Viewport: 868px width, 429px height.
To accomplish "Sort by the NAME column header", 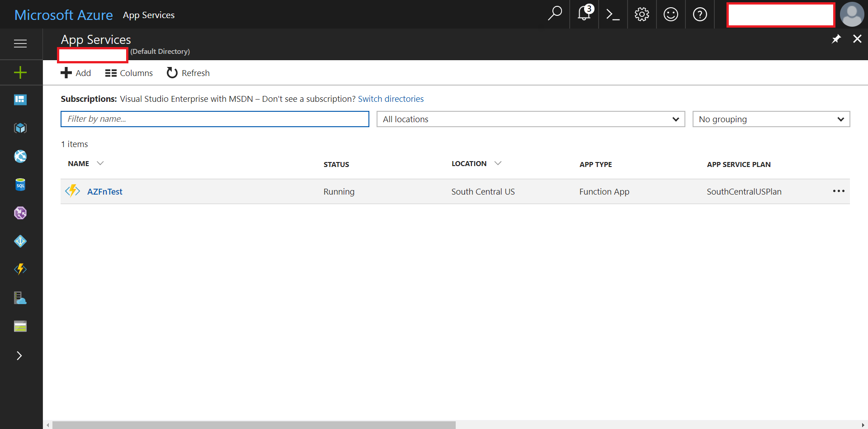I will [x=78, y=163].
